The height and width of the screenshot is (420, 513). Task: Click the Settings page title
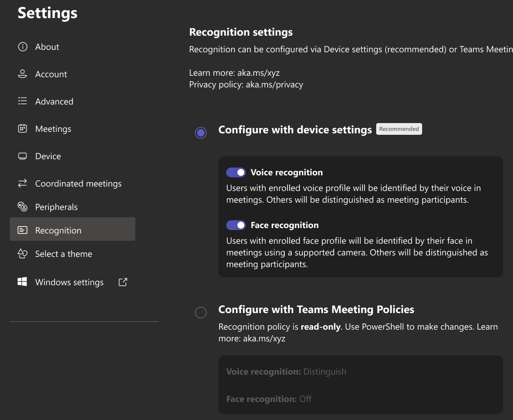tap(47, 13)
